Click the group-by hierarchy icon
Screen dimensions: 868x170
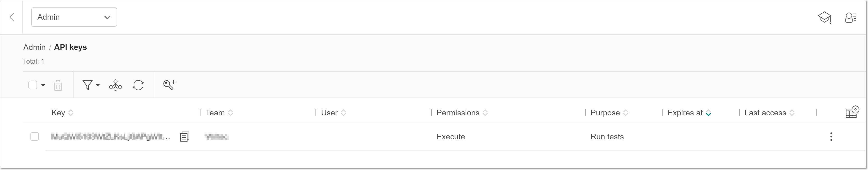pyautogui.click(x=115, y=85)
